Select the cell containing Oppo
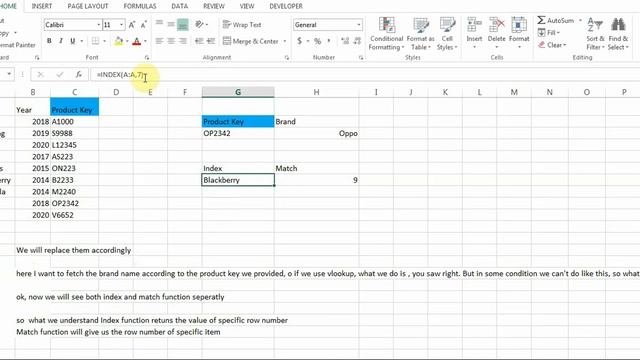This screenshot has height=360, width=640. [x=317, y=133]
